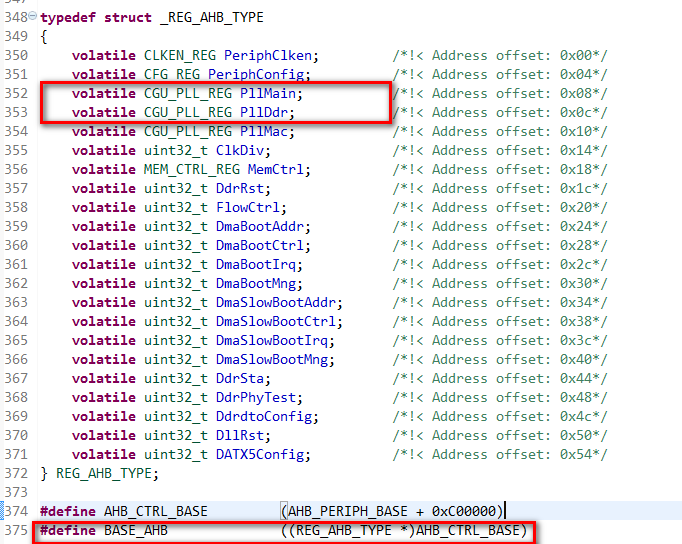Click the CFG_REG type name

172,74
